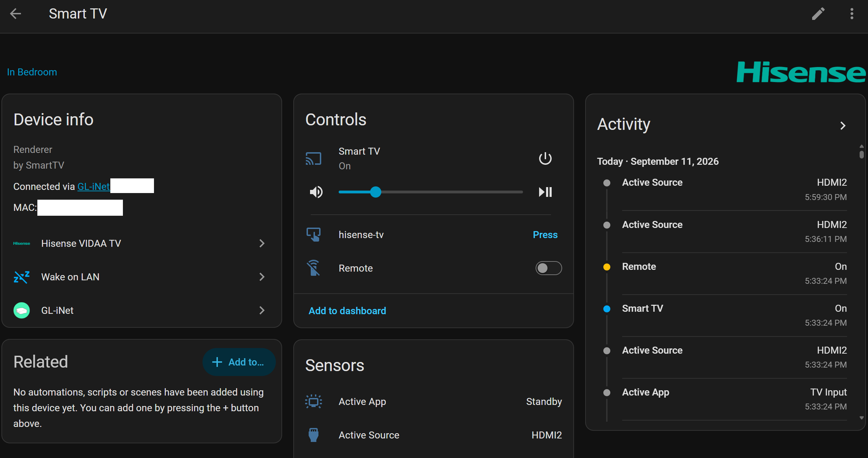Open full Activity log via chevron
This screenshot has height=458, width=868.
pos(843,126)
